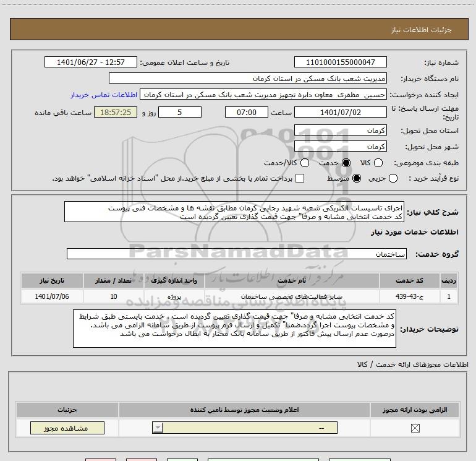This screenshot has width=476, height=461.
Task: Open buyer contact info link
Action: 104,95
